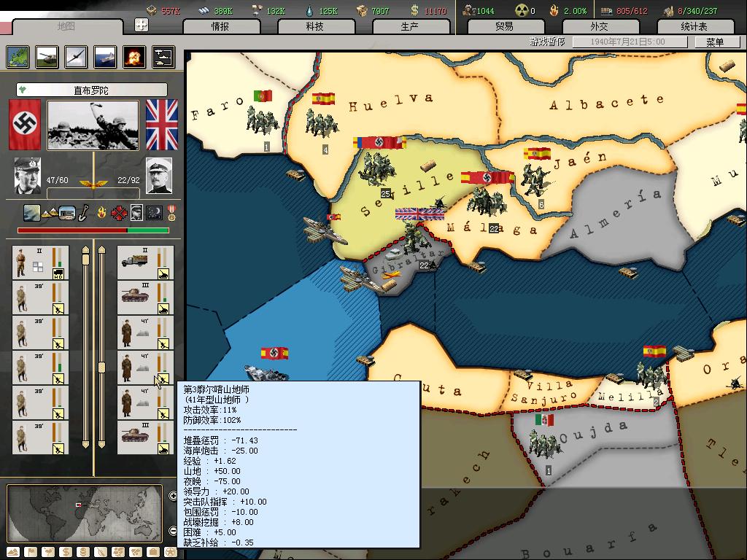This screenshot has width=747, height=560.
Task: Select the attacking German commander portrait
Action: point(27,176)
